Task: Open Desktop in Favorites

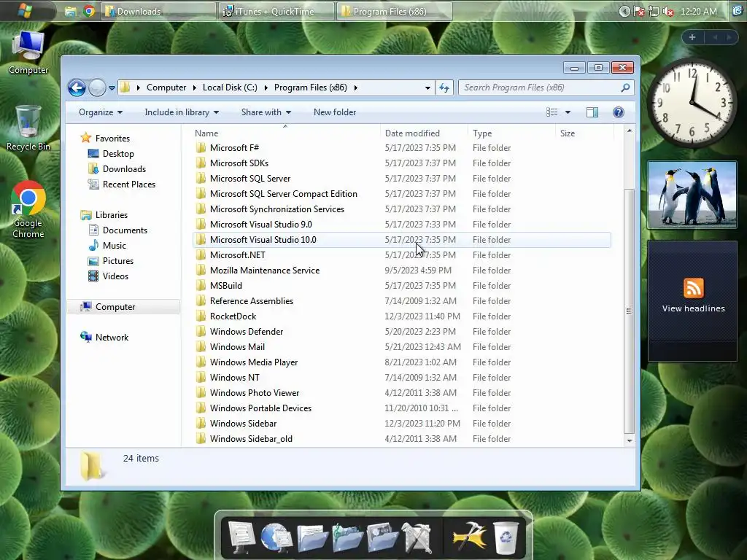Action: pos(118,154)
